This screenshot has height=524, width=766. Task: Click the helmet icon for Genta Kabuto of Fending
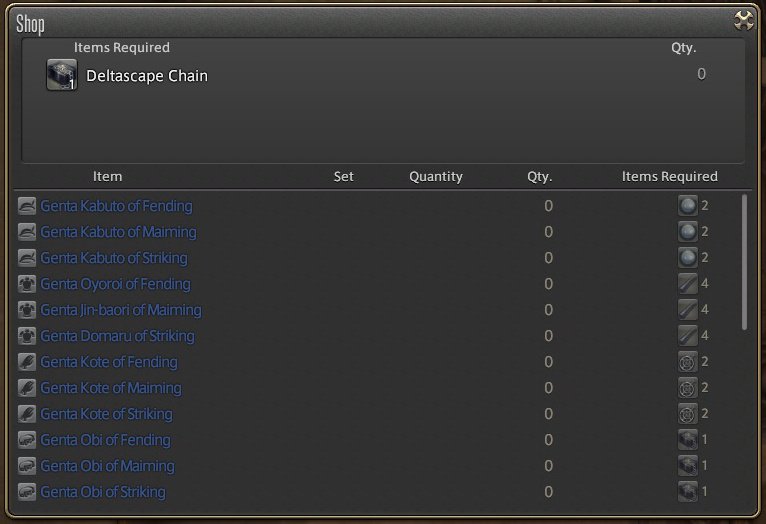[x=27, y=206]
